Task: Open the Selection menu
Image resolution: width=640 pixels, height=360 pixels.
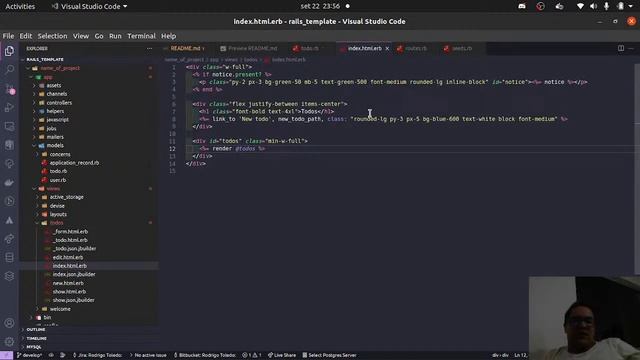Action: (52, 36)
